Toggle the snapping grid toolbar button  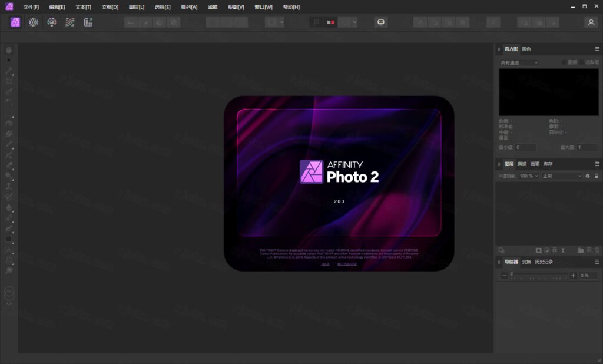pos(316,22)
